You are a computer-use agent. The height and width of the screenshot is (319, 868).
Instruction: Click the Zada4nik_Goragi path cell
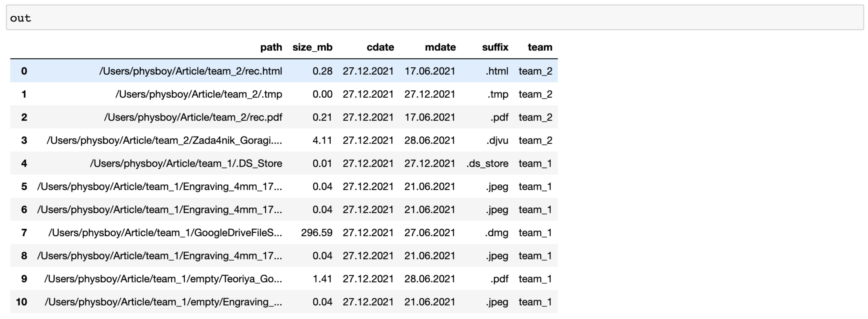tap(164, 140)
